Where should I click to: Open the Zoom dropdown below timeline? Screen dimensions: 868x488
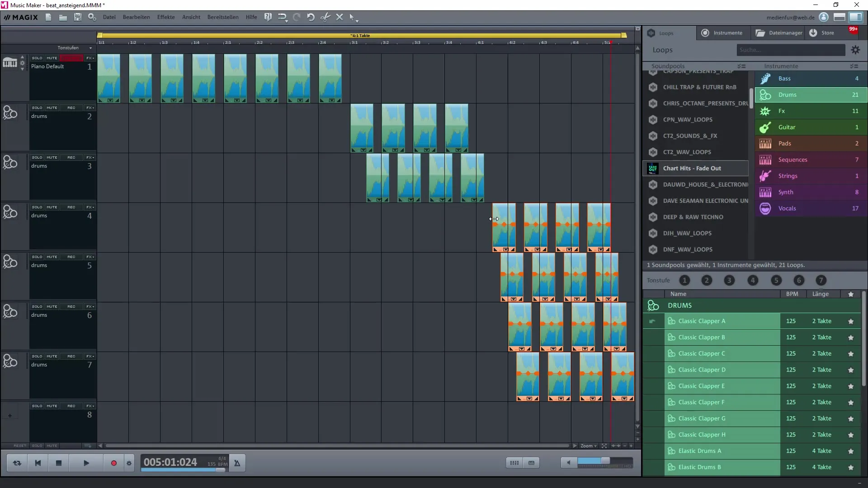point(589,446)
